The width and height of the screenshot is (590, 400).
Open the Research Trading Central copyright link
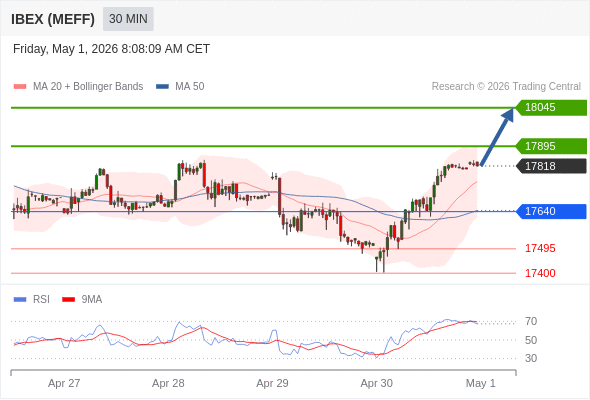pyautogui.click(x=506, y=87)
